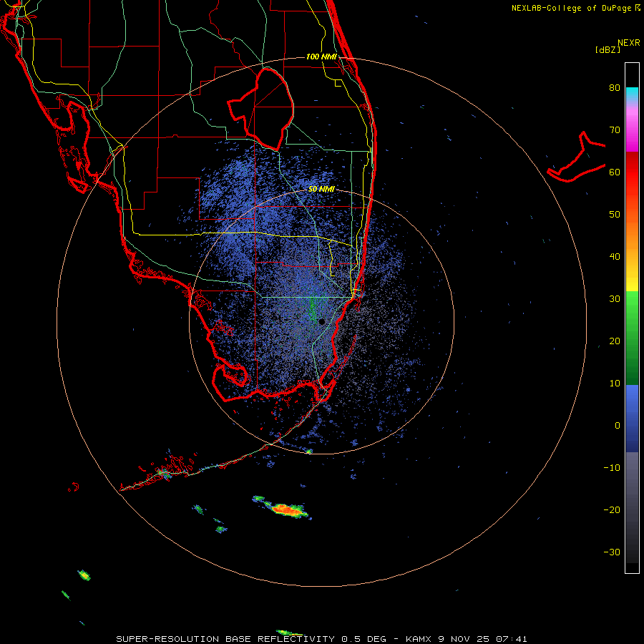644x644 pixels.
Task: Click the 0.5 DEG elevation text
Action: click(x=364, y=639)
